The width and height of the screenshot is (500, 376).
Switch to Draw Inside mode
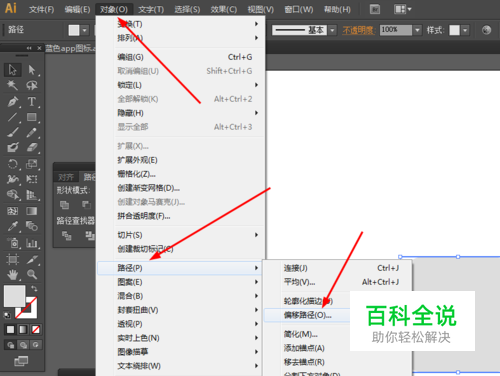tap(36, 345)
